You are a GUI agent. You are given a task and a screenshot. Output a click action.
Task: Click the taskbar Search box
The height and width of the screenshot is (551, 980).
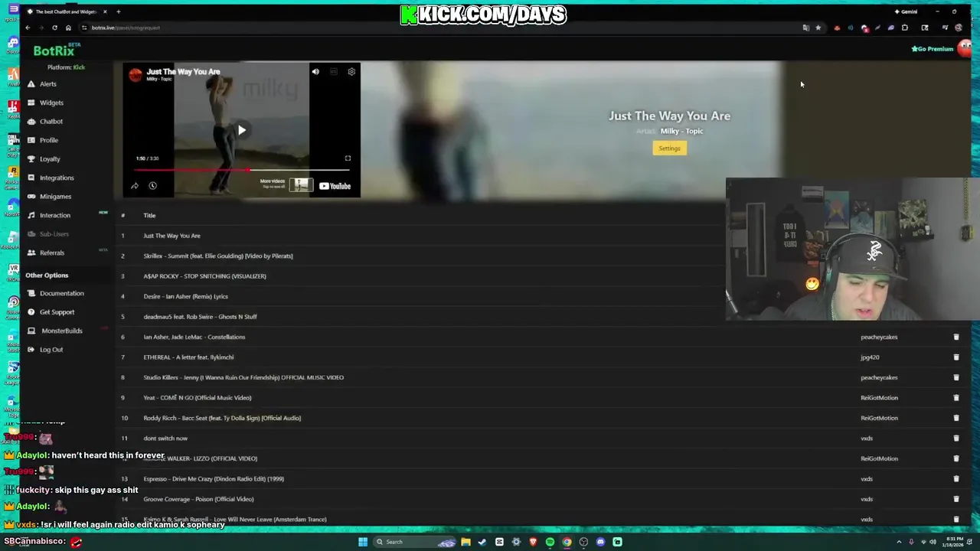pos(413,542)
